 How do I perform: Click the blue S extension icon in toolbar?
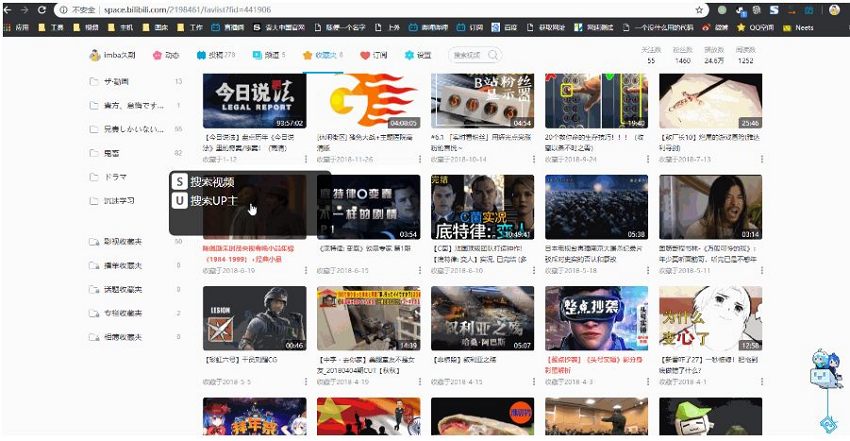coord(774,10)
